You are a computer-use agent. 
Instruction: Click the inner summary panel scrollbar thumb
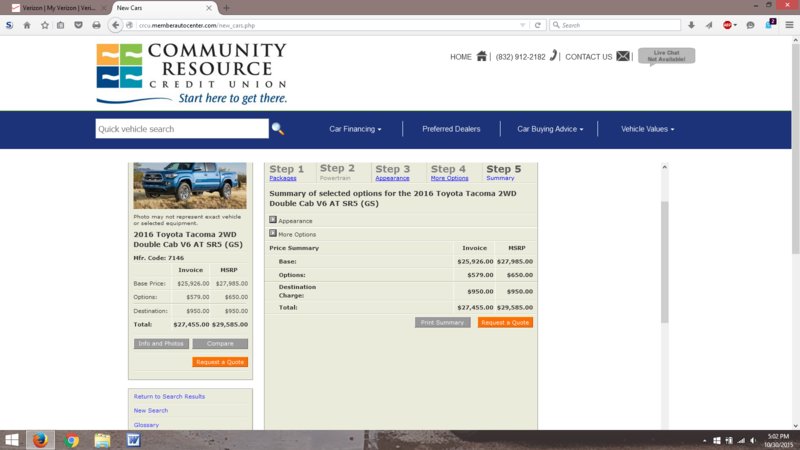tap(664, 262)
